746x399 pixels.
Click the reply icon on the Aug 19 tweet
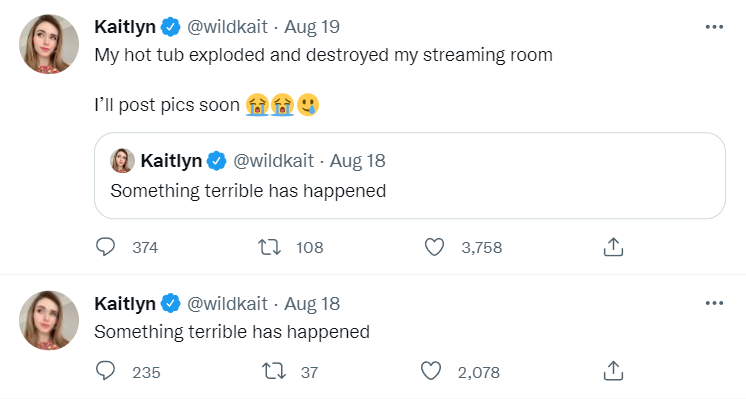pyautogui.click(x=105, y=247)
